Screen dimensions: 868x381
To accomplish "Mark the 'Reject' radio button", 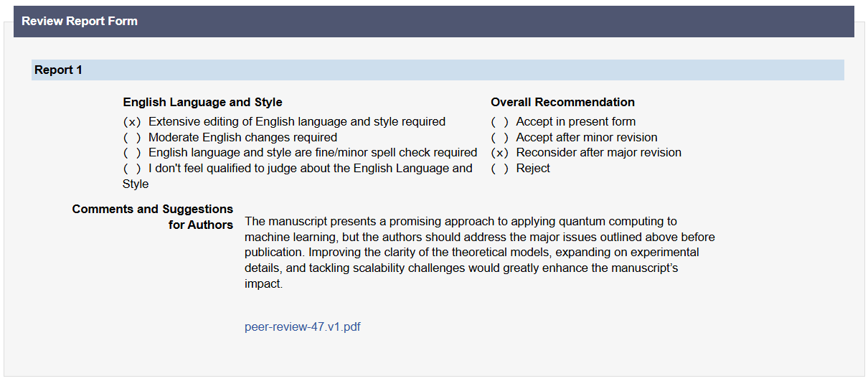I will click(x=500, y=169).
